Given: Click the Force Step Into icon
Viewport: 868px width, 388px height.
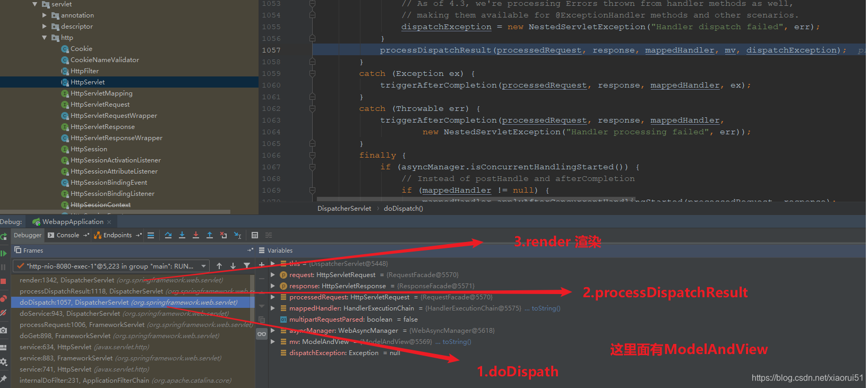Looking at the screenshot, I should 196,235.
